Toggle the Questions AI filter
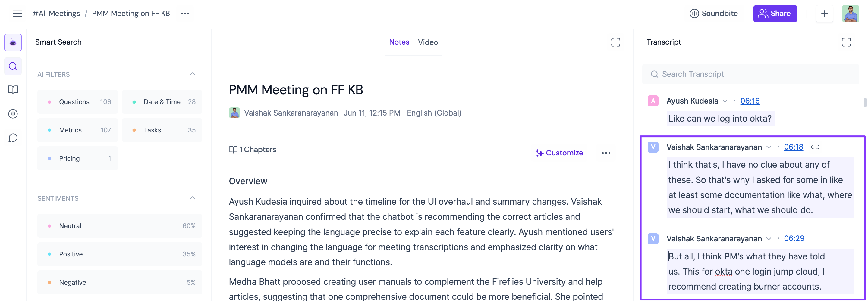This screenshot has height=301, width=868. click(x=77, y=101)
